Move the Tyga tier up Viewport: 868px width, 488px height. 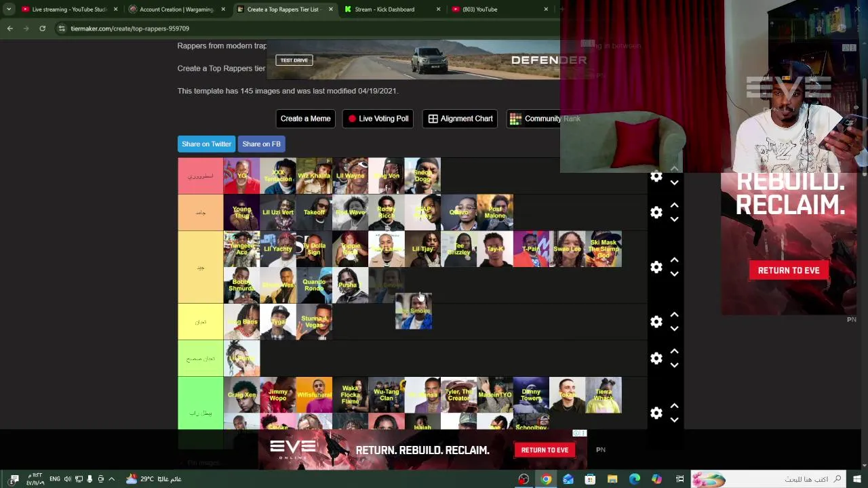[x=674, y=315]
